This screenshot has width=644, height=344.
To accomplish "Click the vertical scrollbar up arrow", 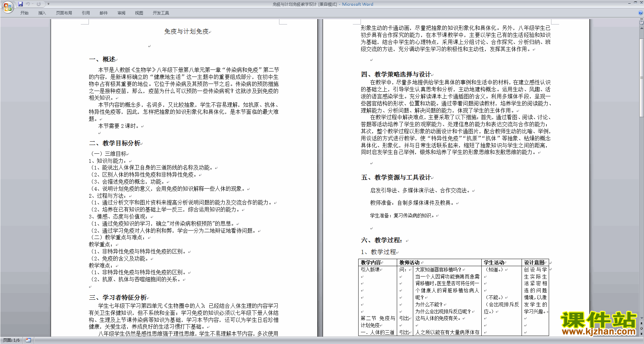I will (642, 28).
